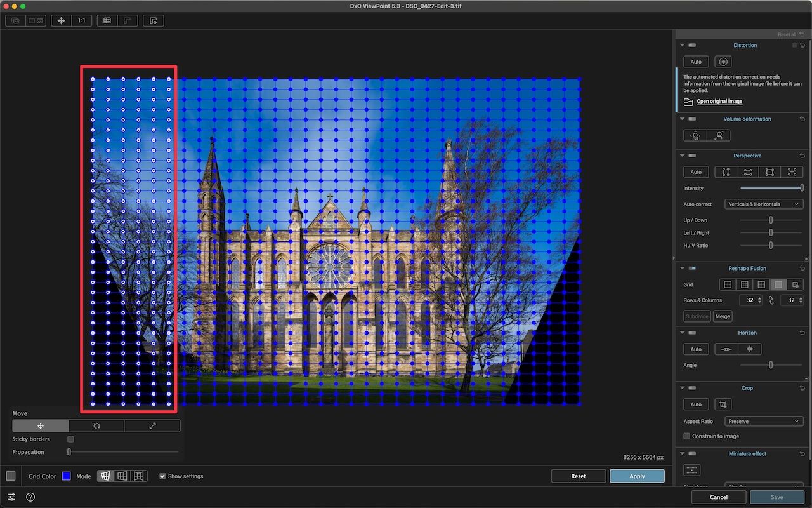Open Auto correct Verticals & Horizontals dropdown

(x=764, y=204)
